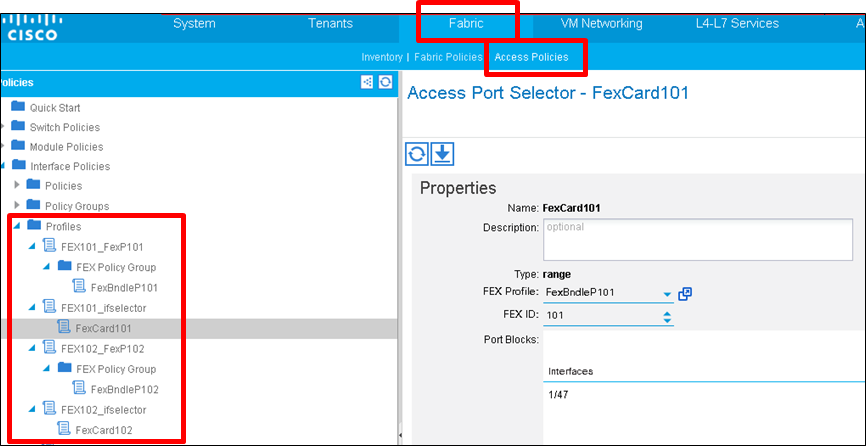Screen dimensions: 866x446
Task: Open FexBndleP101 in the tree
Action: coord(124,288)
